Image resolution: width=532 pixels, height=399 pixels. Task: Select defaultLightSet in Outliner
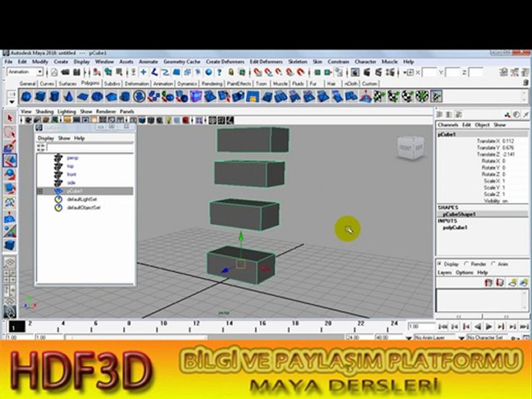pyautogui.click(x=82, y=199)
